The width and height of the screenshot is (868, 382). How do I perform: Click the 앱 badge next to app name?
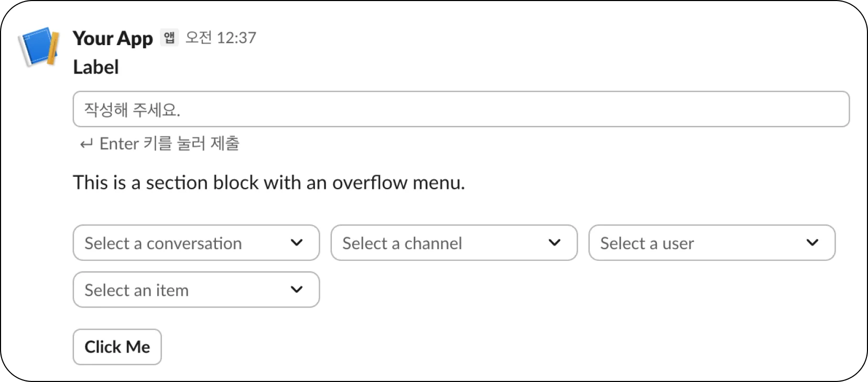tap(169, 37)
